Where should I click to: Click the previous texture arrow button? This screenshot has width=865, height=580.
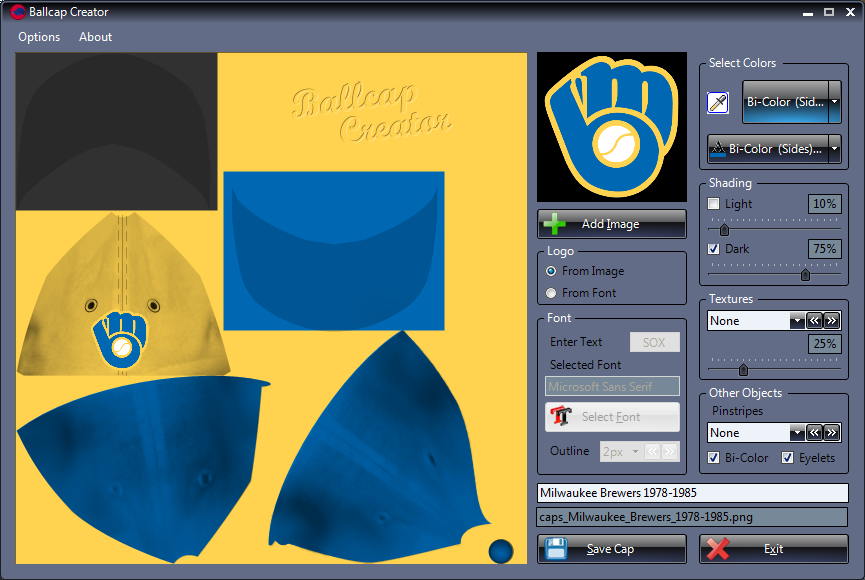(815, 321)
